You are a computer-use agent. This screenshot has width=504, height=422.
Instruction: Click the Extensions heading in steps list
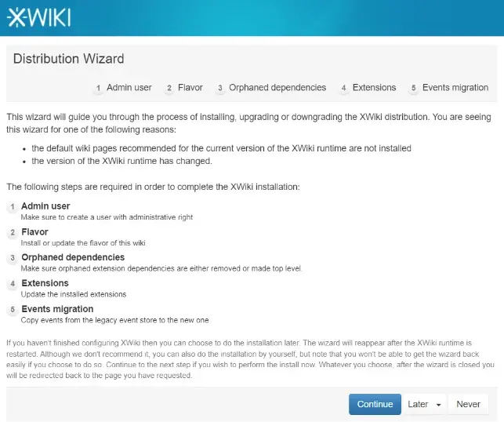45,283
